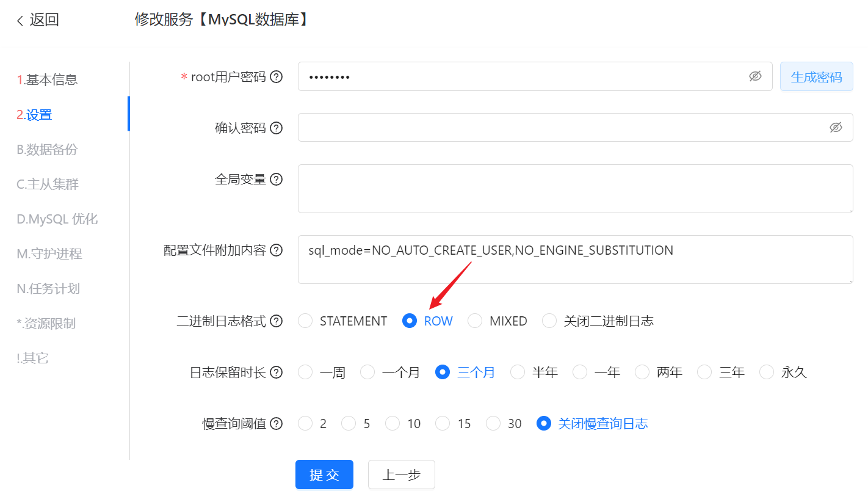Viewport: 868px width, 502px height.
Task: Open step !.其它
Action: tap(32, 358)
